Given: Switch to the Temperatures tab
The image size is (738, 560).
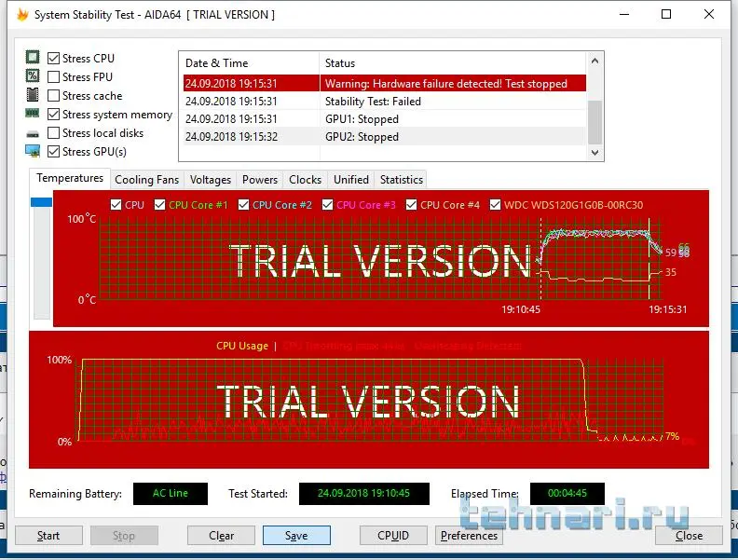Looking at the screenshot, I should click(70, 178).
